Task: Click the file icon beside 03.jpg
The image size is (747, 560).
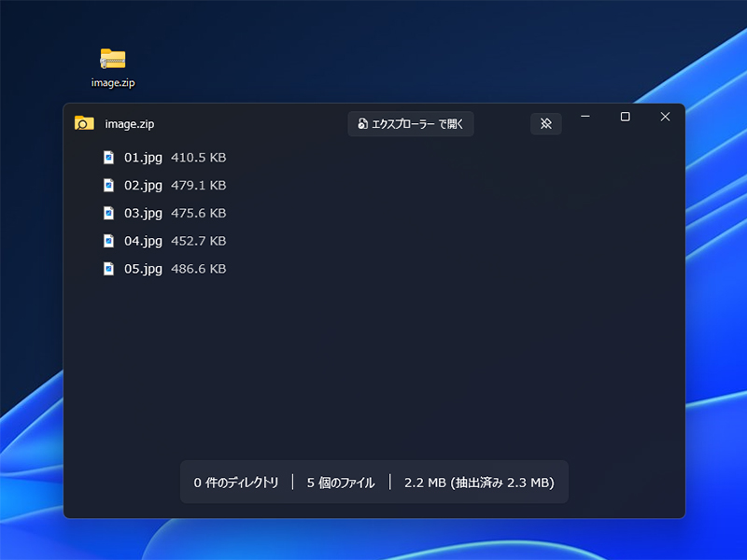Action: (107, 213)
